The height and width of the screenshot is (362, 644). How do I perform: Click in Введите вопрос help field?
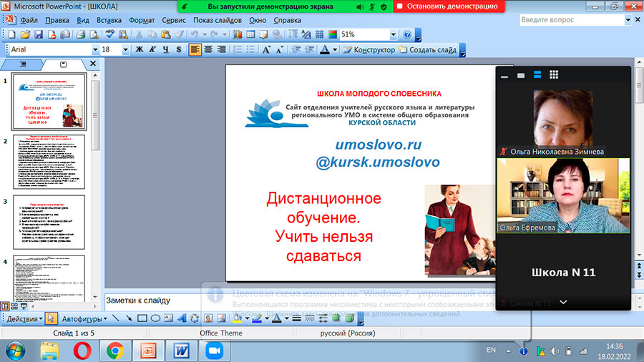pyautogui.click(x=572, y=20)
